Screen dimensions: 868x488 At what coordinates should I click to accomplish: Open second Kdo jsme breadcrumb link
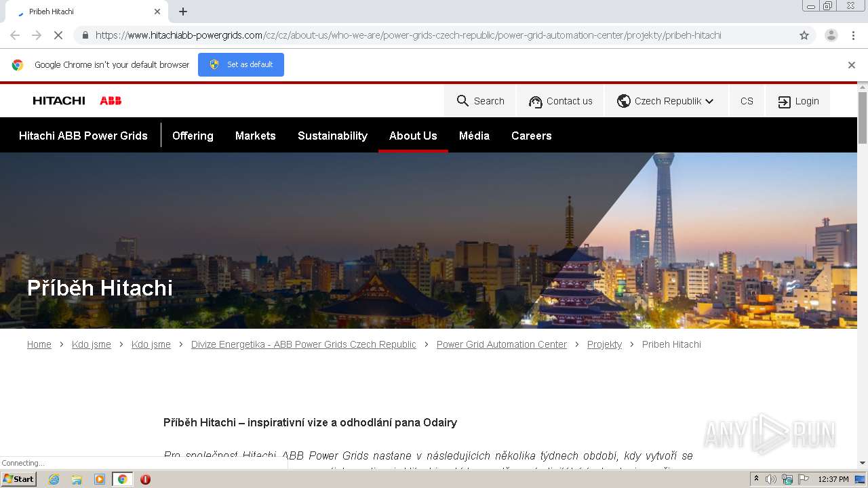coord(151,344)
